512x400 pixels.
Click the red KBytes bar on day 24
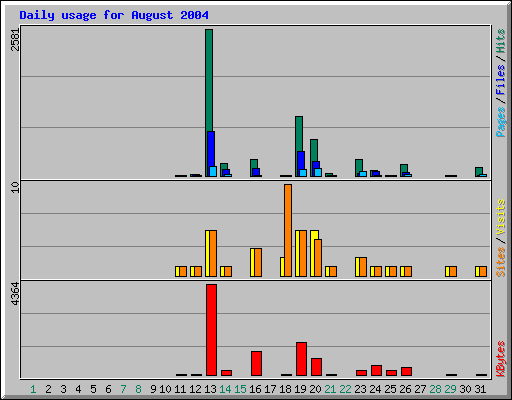point(376,371)
